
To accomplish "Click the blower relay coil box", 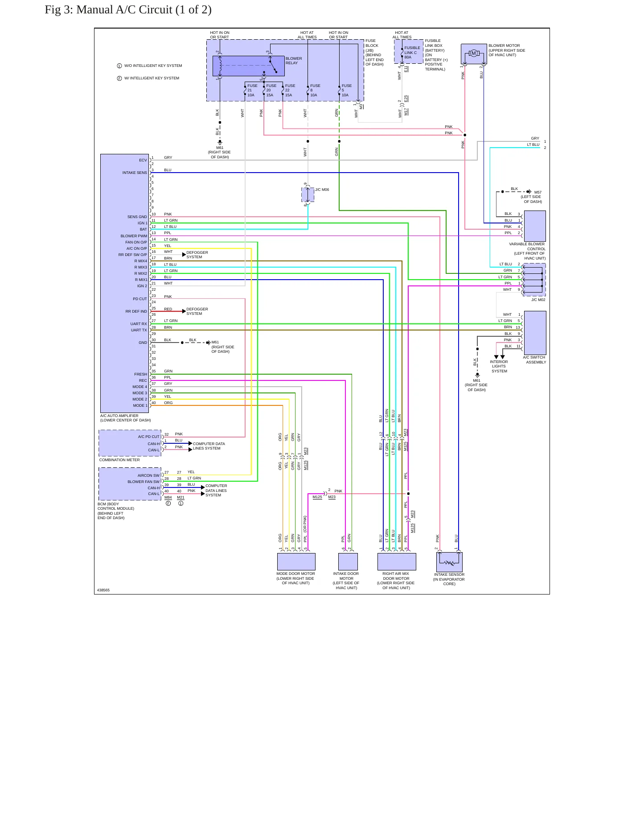I will [249, 66].
